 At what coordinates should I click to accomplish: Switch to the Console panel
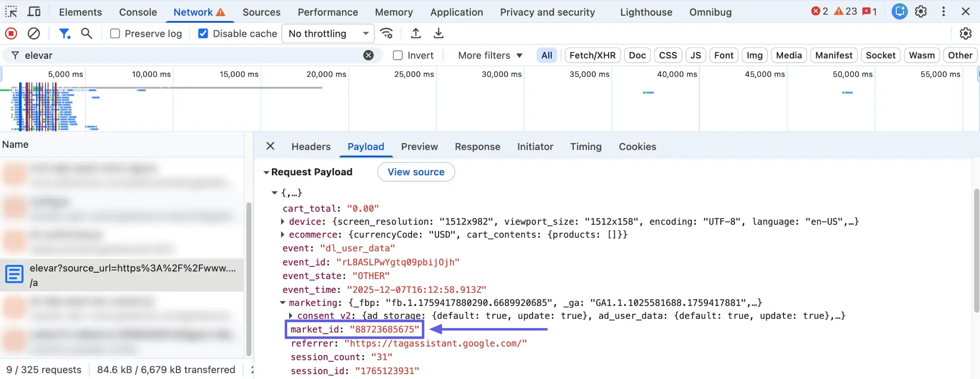[138, 12]
